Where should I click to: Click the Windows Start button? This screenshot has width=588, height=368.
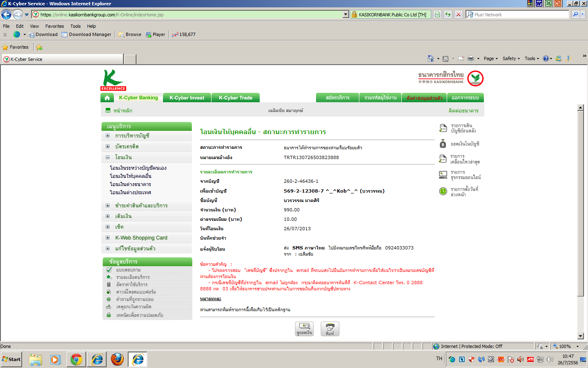pyautogui.click(x=11, y=359)
